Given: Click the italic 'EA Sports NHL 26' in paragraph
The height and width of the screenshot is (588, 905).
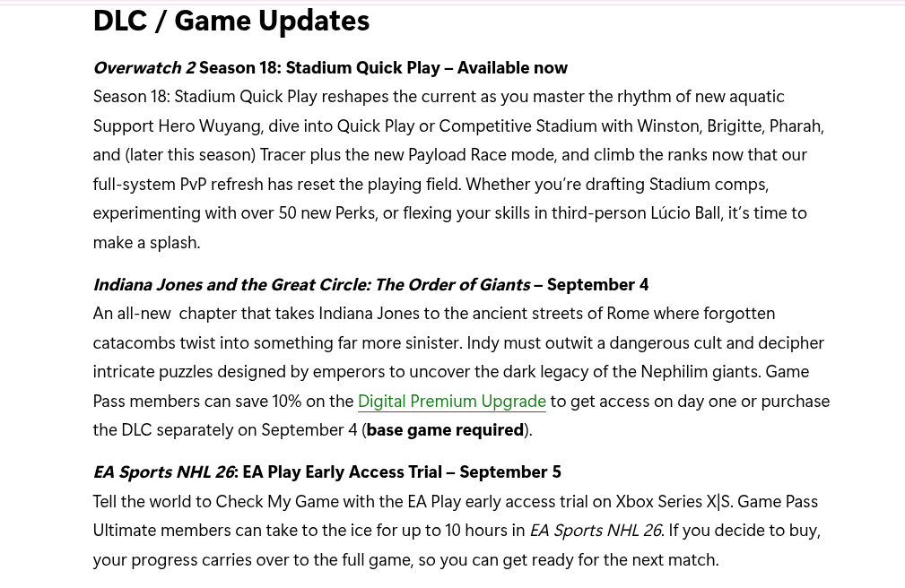Looking at the screenshot, I should pyautogui.click(x=596, y=531).
